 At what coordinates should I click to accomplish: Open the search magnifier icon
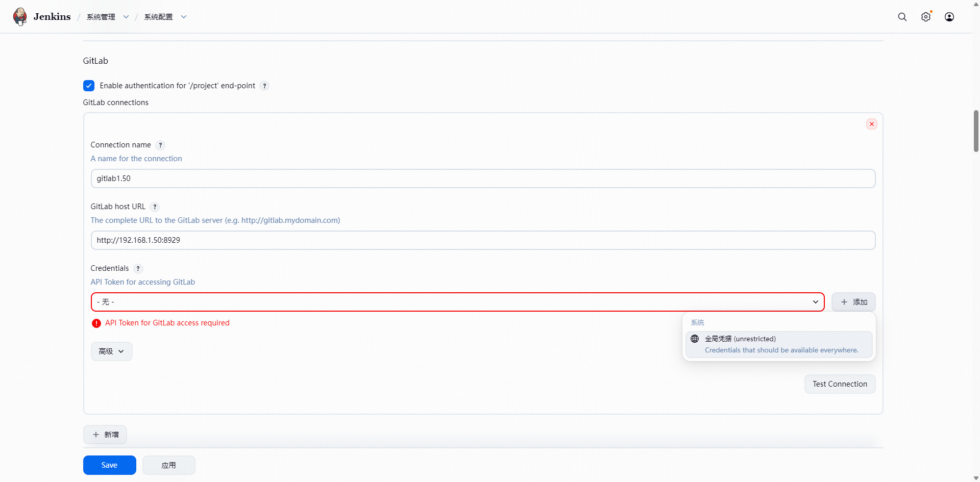902,17
